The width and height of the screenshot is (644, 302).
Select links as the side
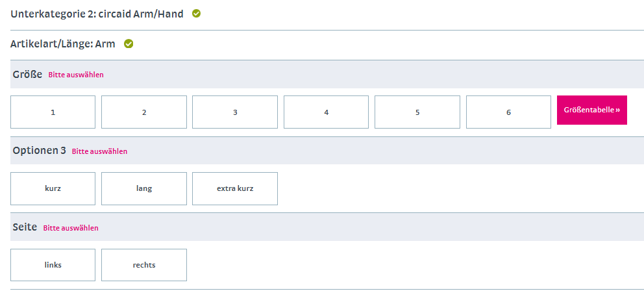point(53,265)
